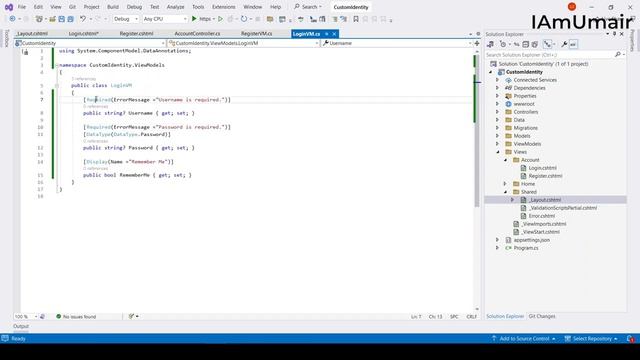640x360 pixels.
Task: Click Start Without Debugging outlined play icon
Action: pyautogui.click(x=220, y=19)
